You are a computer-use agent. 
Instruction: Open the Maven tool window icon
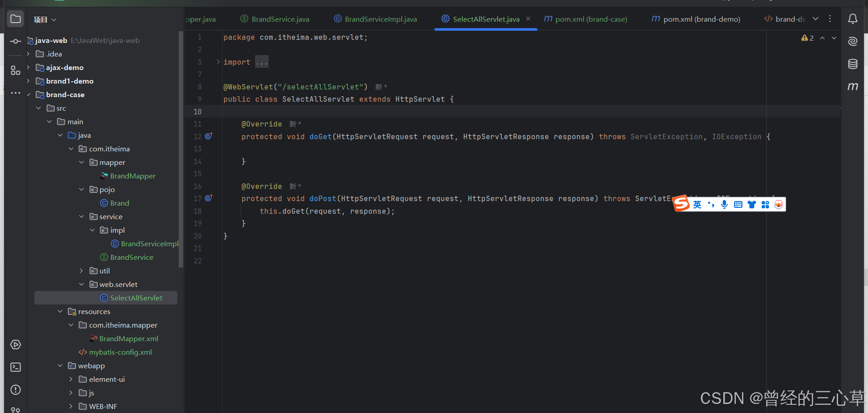(853, 86)
